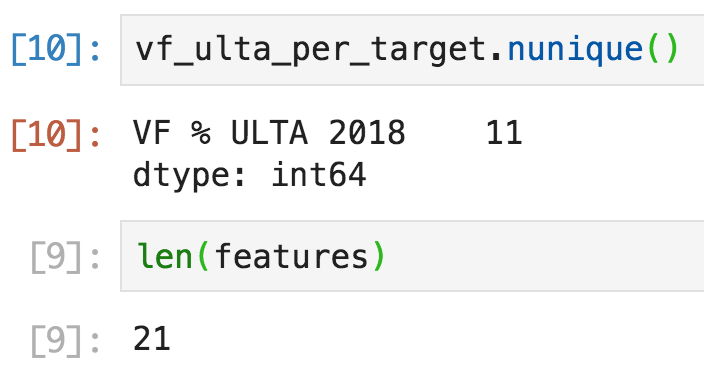
Task: Click the vf_ulta_per_target.nunique() code cell
Action: coord(412,50)
